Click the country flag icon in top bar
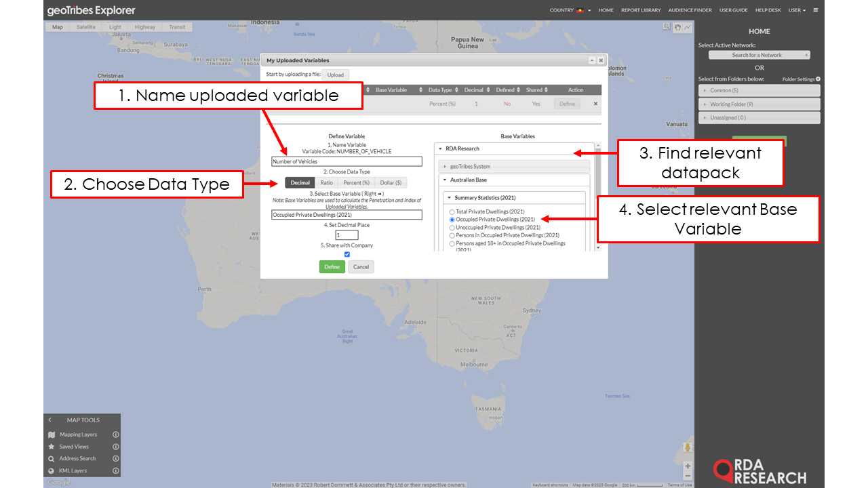868x488 pixels. click(580, 10)
